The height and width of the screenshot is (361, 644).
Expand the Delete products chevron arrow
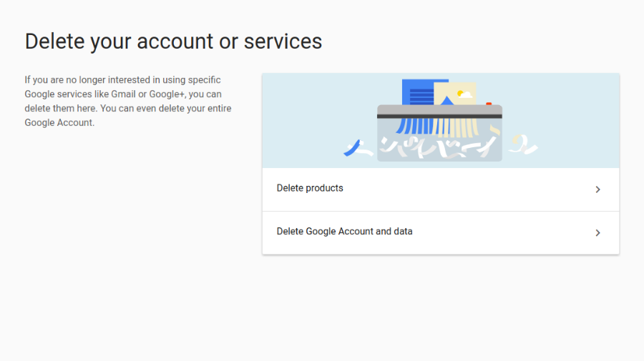[597, 189]
